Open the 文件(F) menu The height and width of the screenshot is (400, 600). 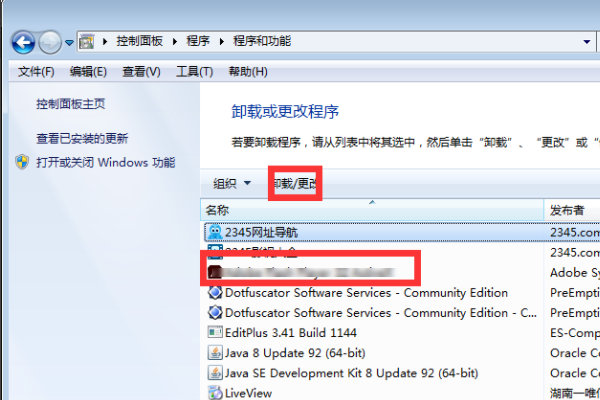click(36, 72)
